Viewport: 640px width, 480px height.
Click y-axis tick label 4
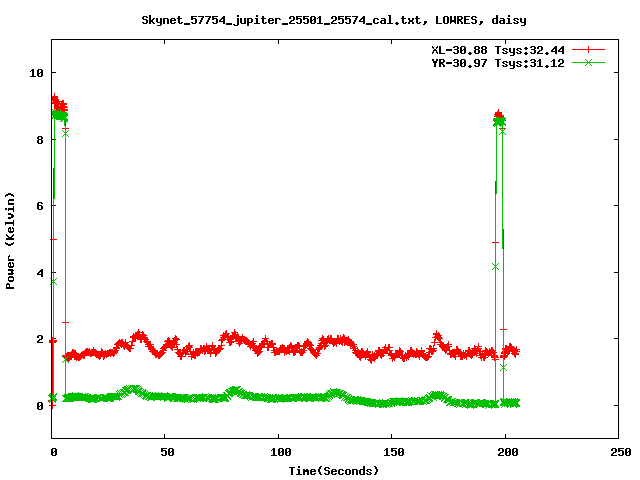(x=40, y=273)
